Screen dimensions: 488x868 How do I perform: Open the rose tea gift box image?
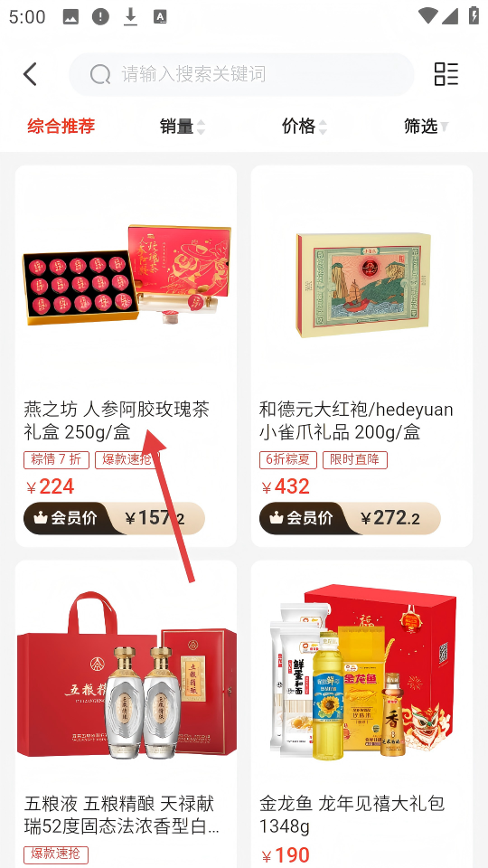127,275
